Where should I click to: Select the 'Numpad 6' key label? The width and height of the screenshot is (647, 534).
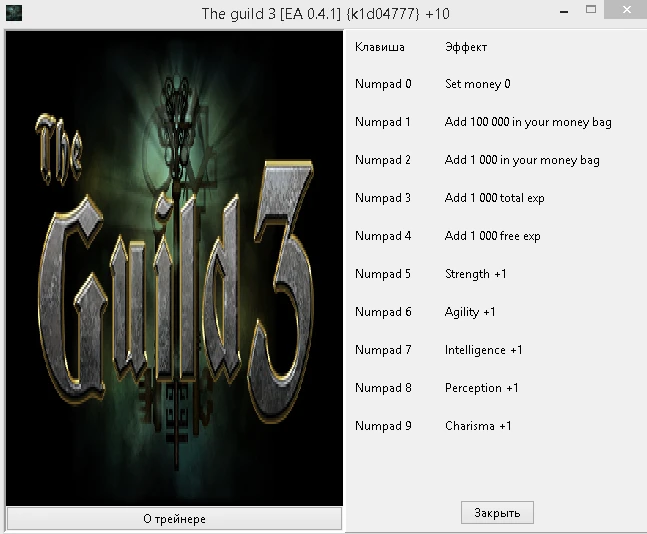tap(383, 312)
